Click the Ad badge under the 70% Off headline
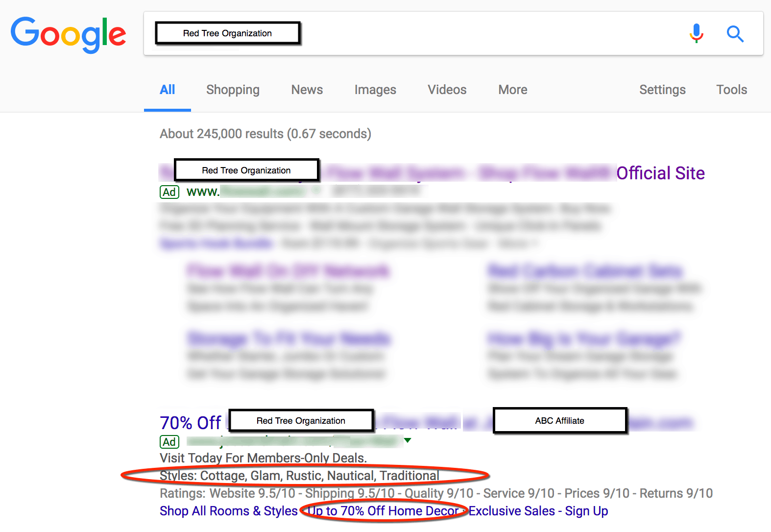771x532 pixels. tap(169, 442)
